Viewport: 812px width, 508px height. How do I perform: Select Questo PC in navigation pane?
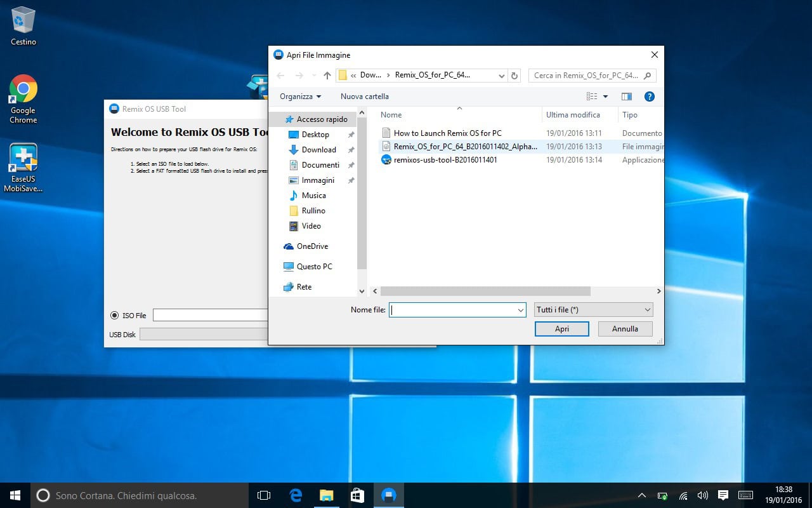pyautogui.click(x=308, y=267)
